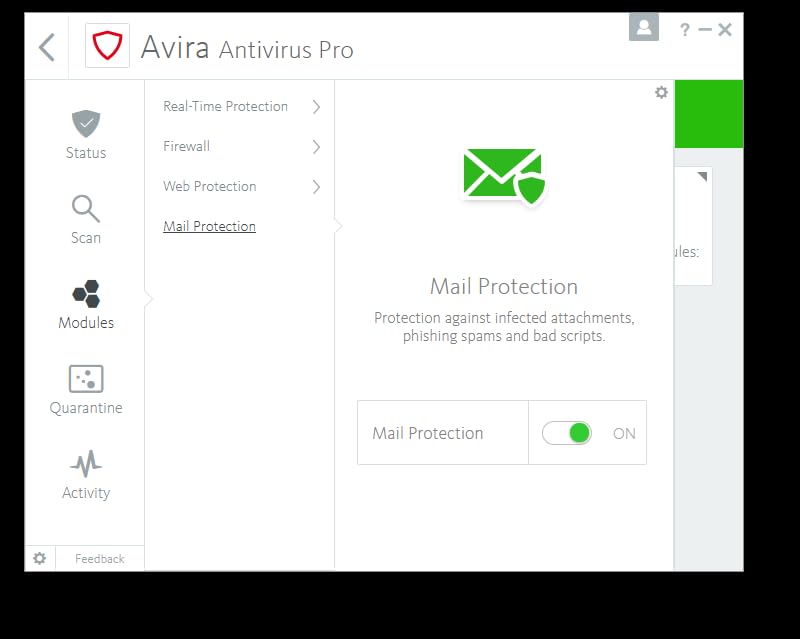Select Real-Time Protection module
This screenshot has width=800, height=639.
226,106
